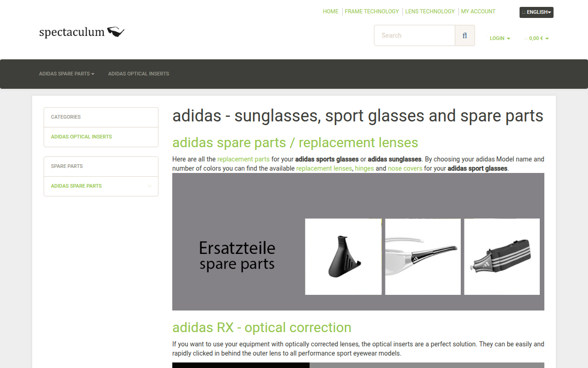The image size is (588, 368).
Task: Click the spectaculum logo
Action: coord(82,32)
